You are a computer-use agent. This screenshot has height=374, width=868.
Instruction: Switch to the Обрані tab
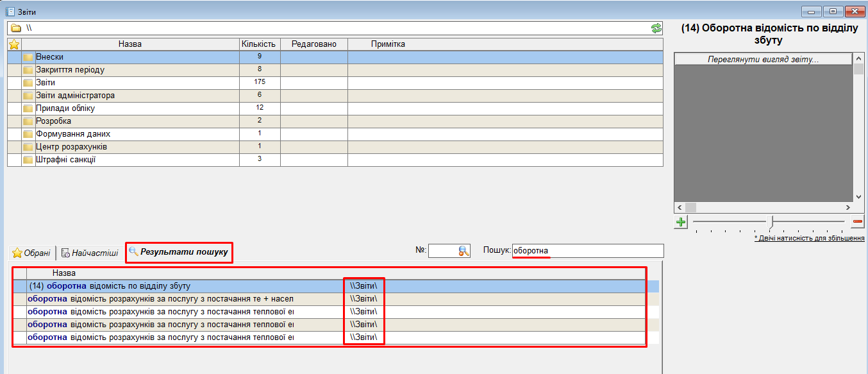31,253
